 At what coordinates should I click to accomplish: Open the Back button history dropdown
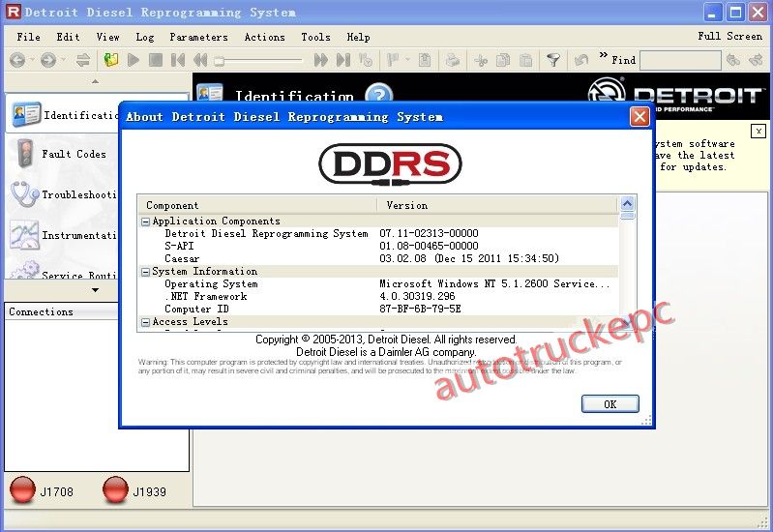(x=32, y=60)
